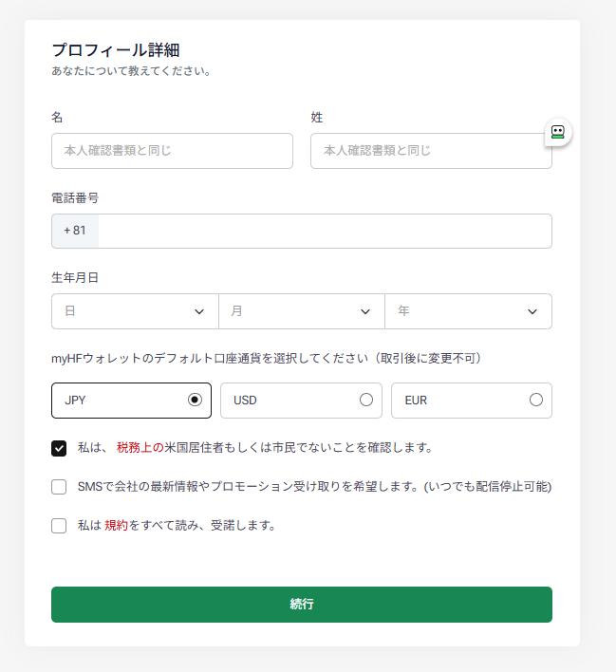
Task: Open the 年 year dropdown
Action: 468,311
